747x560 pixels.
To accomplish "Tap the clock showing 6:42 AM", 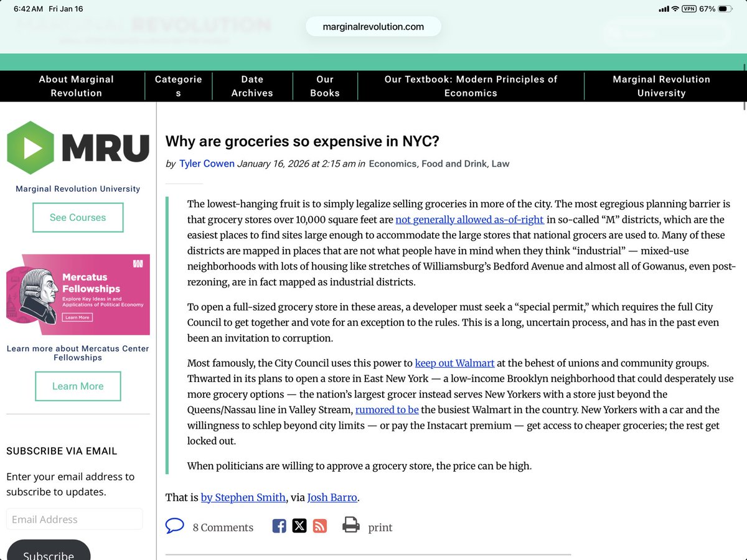I will point(29,9).
